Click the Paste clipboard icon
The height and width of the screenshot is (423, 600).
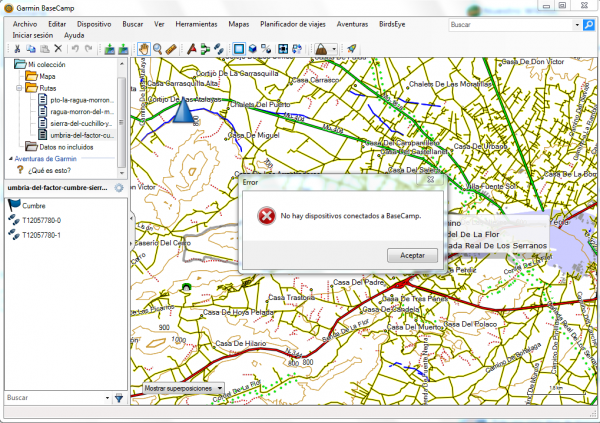(45, 49)
